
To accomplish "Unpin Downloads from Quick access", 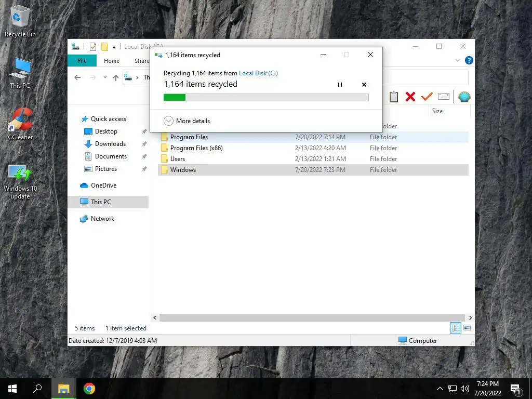I will [144, 144].
